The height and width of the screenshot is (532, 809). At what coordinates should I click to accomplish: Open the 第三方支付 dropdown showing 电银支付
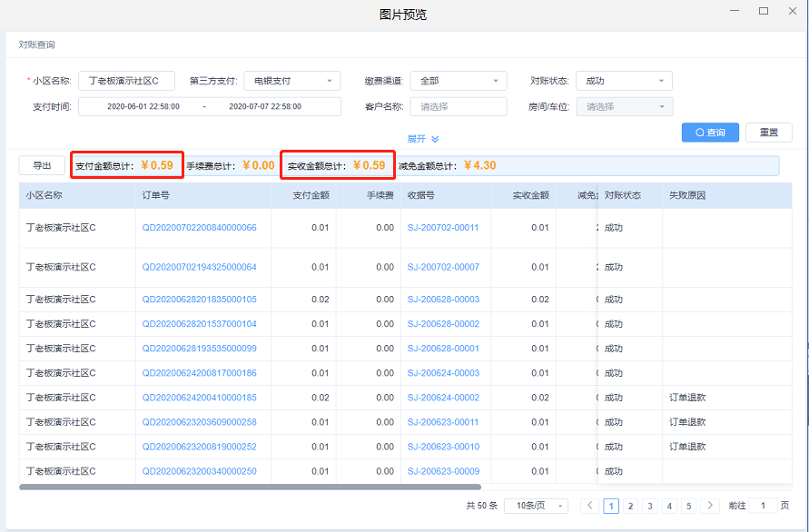click(292, 81)
